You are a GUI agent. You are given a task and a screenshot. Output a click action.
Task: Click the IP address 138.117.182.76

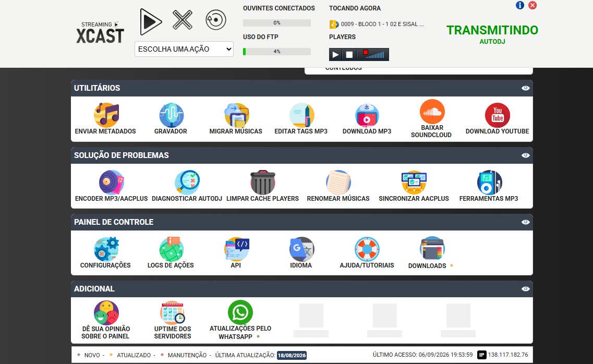point(508,355)
